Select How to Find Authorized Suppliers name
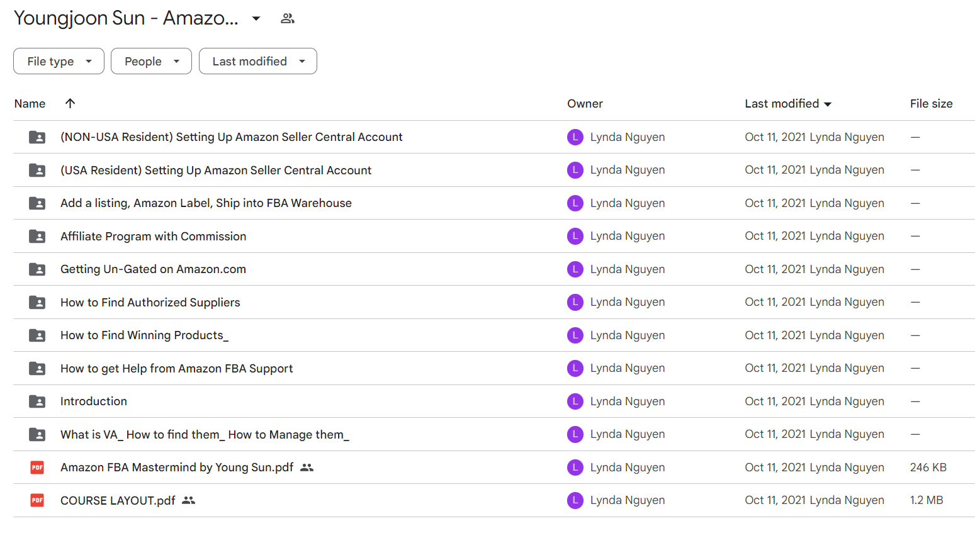 (x=150, y=303)
